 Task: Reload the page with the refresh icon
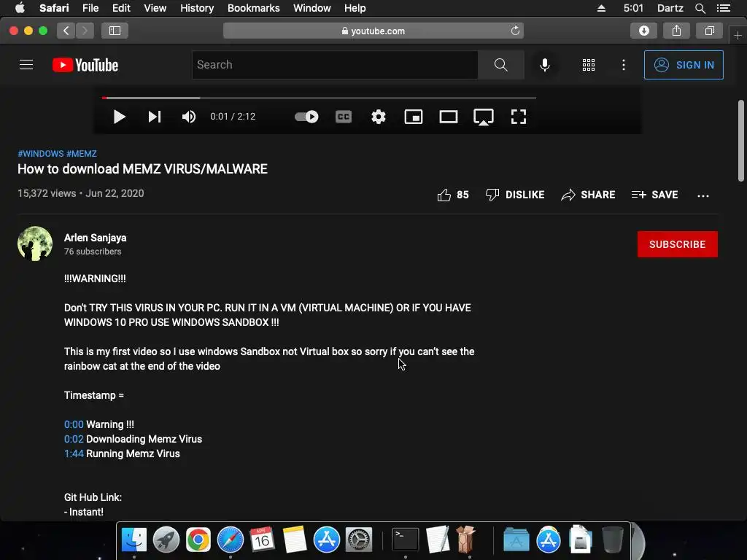point(515,31)
